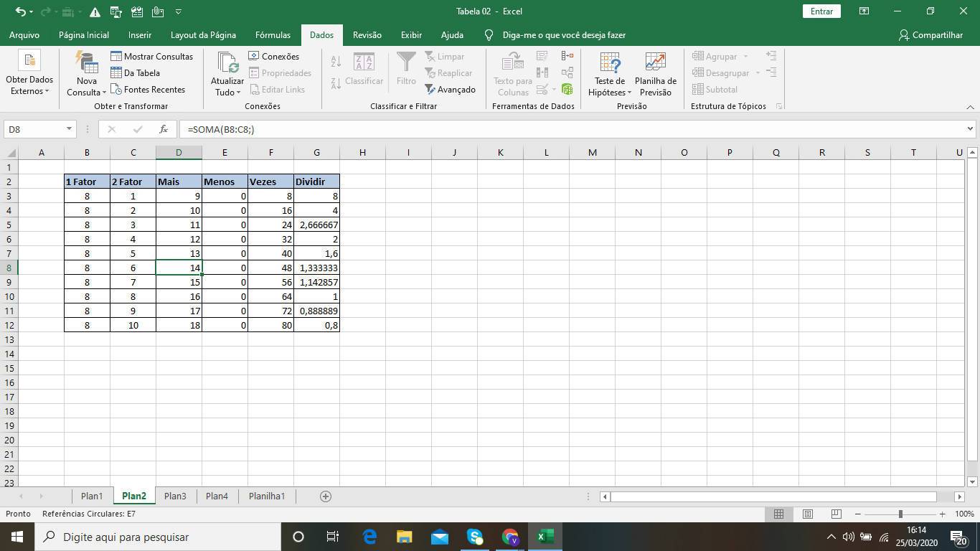Click zoom out minus button
Viewport: 980px width, 551px height.
[857, 514]
